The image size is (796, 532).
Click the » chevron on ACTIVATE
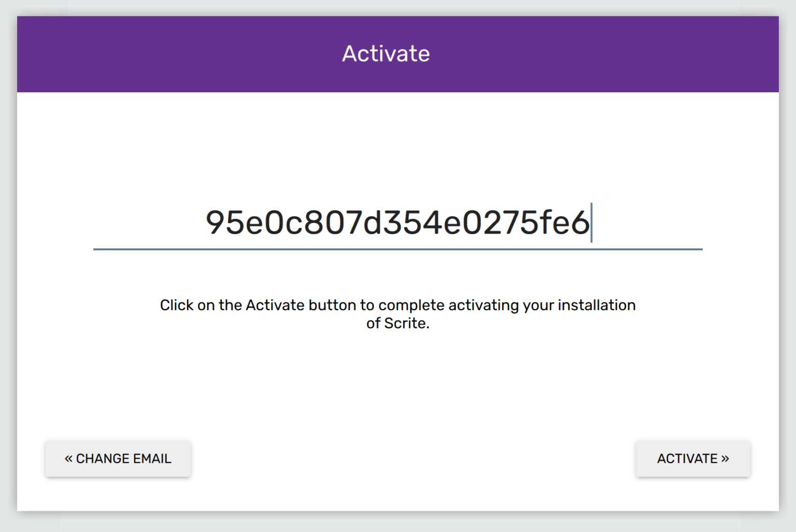coord(726,458)
